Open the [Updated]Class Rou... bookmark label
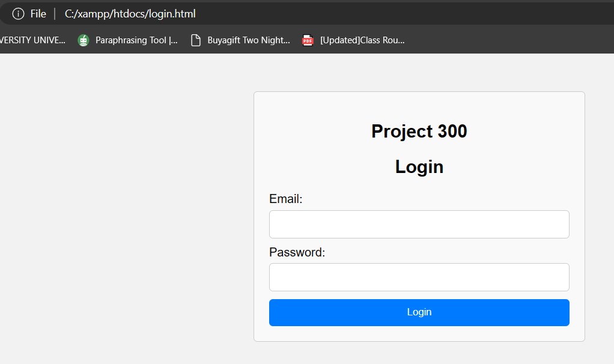This screenshot has height=364, width=614. [x=362, y=40]
